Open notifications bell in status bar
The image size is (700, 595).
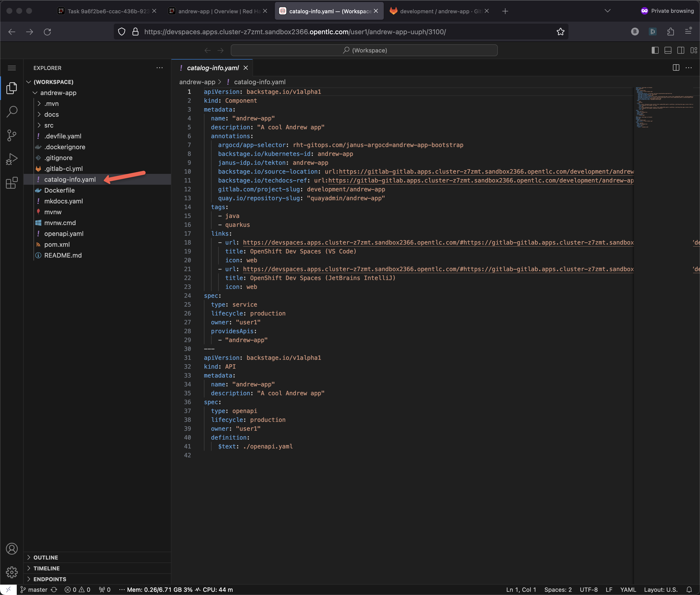(x=689, y=590)
